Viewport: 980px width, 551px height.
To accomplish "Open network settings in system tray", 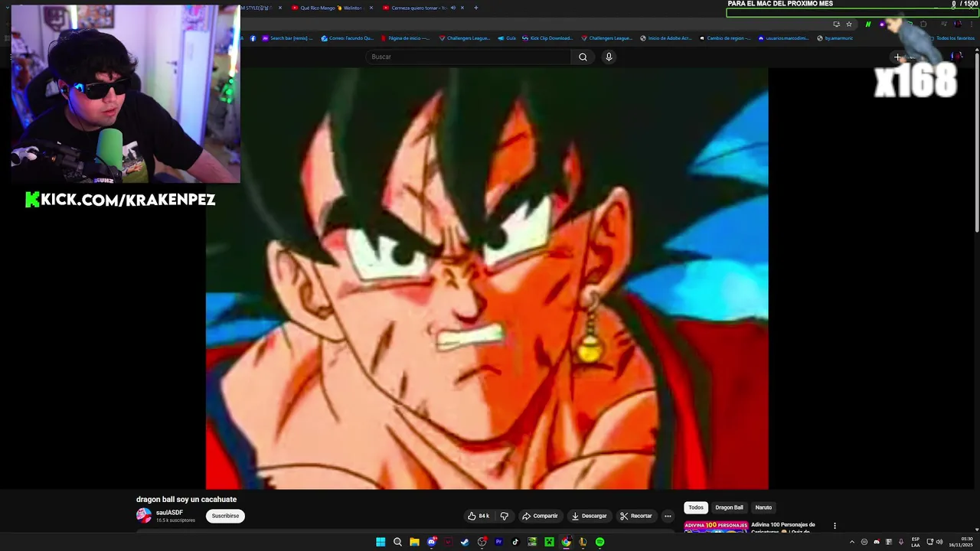I will (929, 542).
